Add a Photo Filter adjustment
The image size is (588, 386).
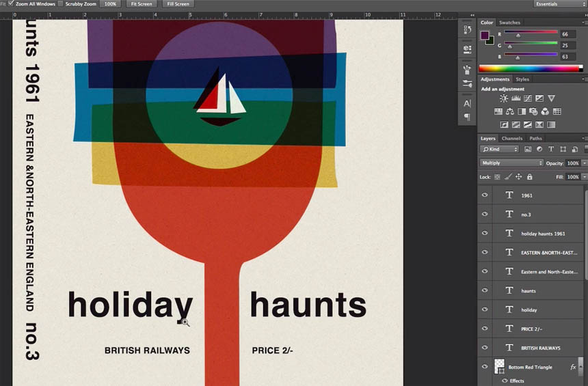point(533,111)
